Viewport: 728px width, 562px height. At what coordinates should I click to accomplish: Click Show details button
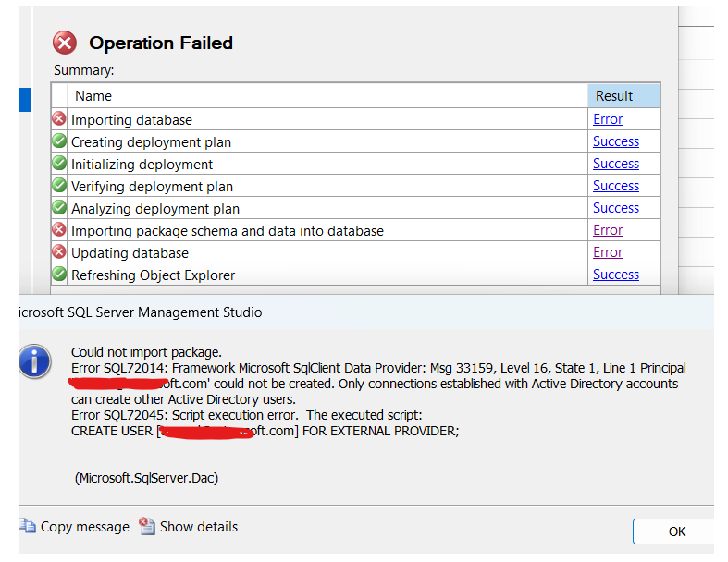[198, 527]
